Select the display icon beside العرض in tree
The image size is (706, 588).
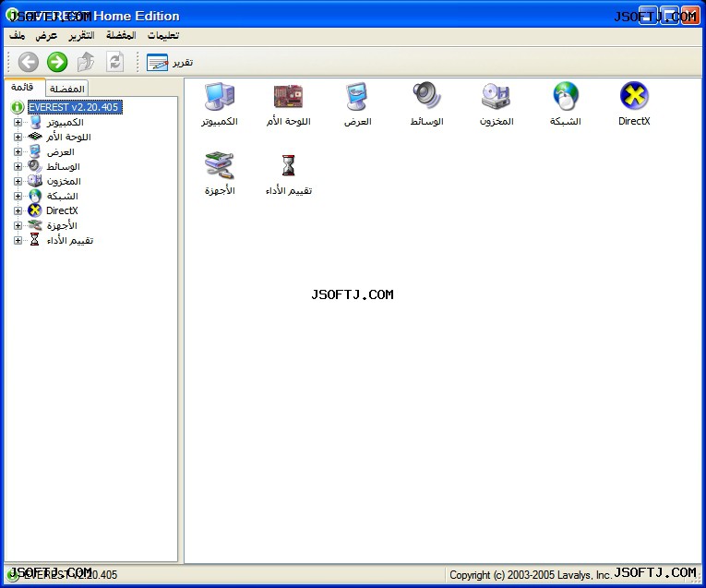point(35,151)
